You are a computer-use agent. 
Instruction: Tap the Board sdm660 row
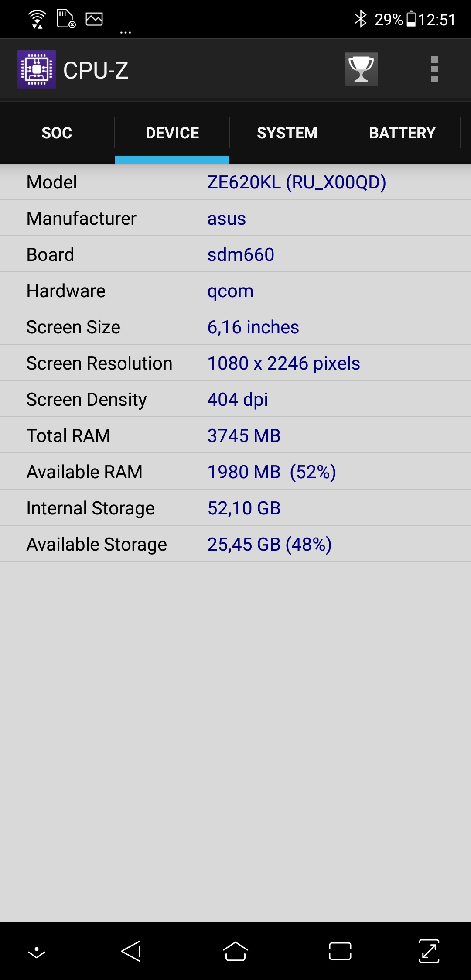coord(235,254)
